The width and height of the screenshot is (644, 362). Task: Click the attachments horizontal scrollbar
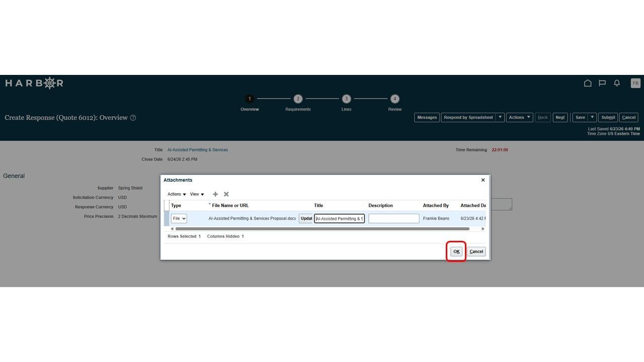click(x=322, y=229)
